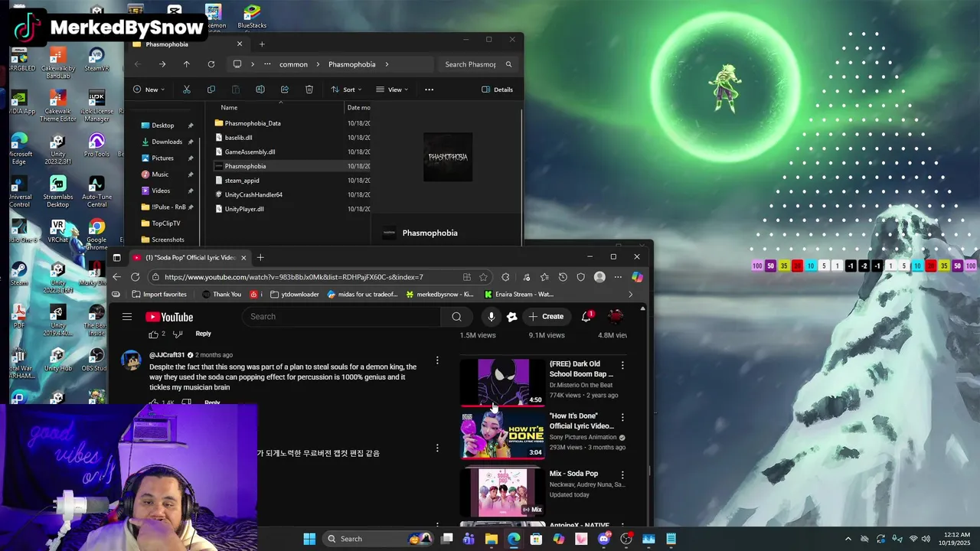
Task: Open the Mix - Soda Pop thumbnail
Action: tap(502, 491)
